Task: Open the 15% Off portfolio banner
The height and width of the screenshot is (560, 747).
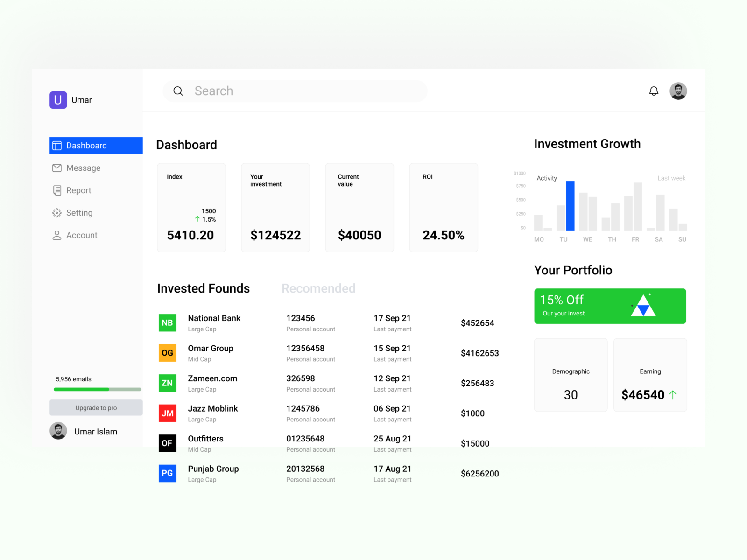Action: click(610, 306)
